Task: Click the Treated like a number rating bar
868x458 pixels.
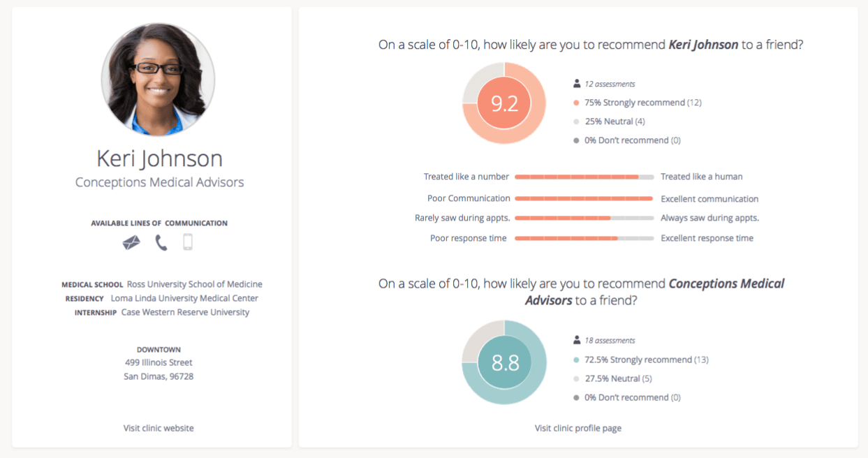Action: coord(584,177)
